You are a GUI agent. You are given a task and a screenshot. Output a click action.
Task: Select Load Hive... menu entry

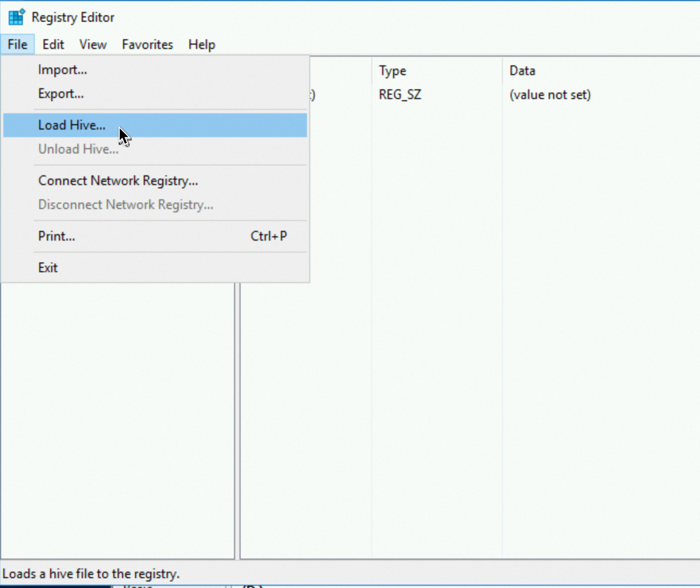pos(155,125)
